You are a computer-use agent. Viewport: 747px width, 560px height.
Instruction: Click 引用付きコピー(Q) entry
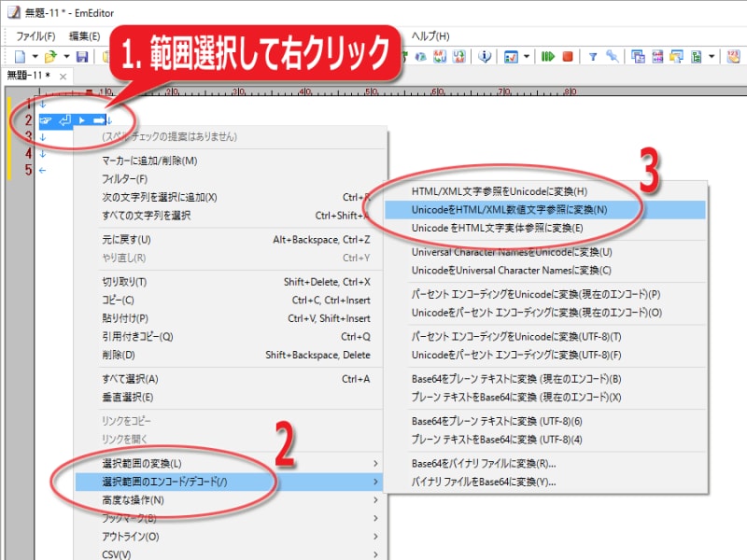point(230,337)
